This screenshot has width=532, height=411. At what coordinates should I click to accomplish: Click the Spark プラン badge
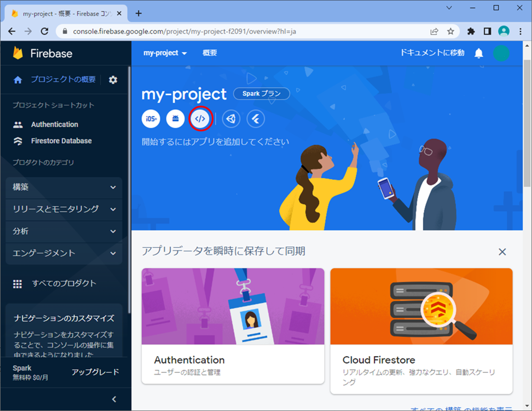pyautogui.click(x=261, y=94)
